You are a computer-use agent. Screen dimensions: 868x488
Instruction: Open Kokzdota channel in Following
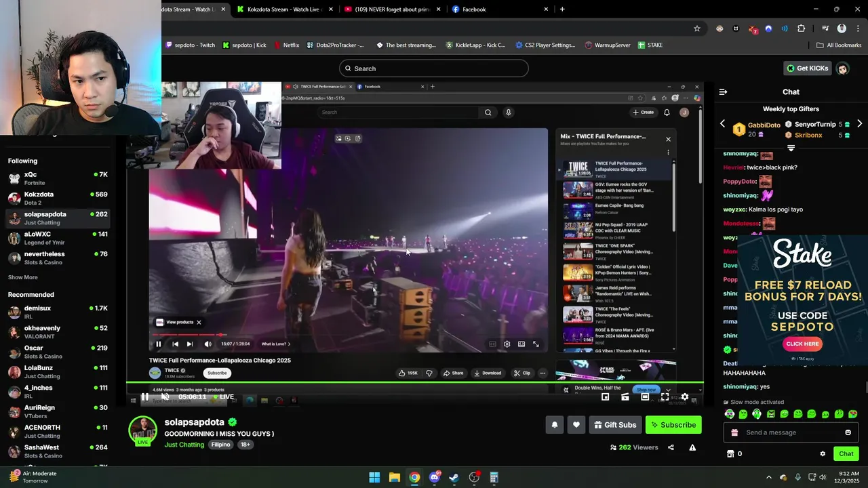pyautogui.click(x=58, y=198)
